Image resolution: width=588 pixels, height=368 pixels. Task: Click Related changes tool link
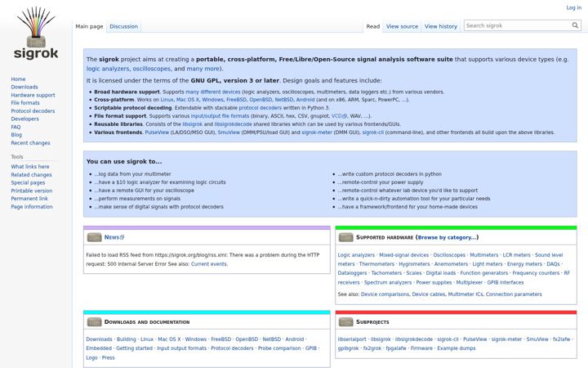31,175
